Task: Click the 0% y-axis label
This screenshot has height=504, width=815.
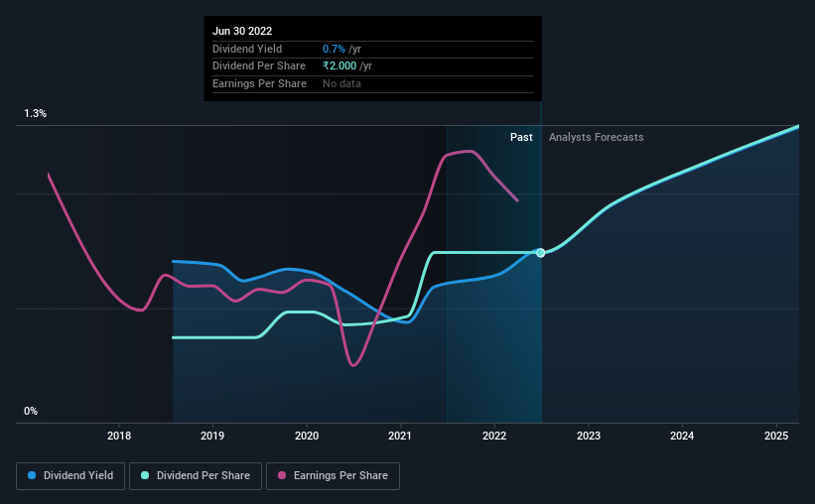Action: tap(31, 412)
